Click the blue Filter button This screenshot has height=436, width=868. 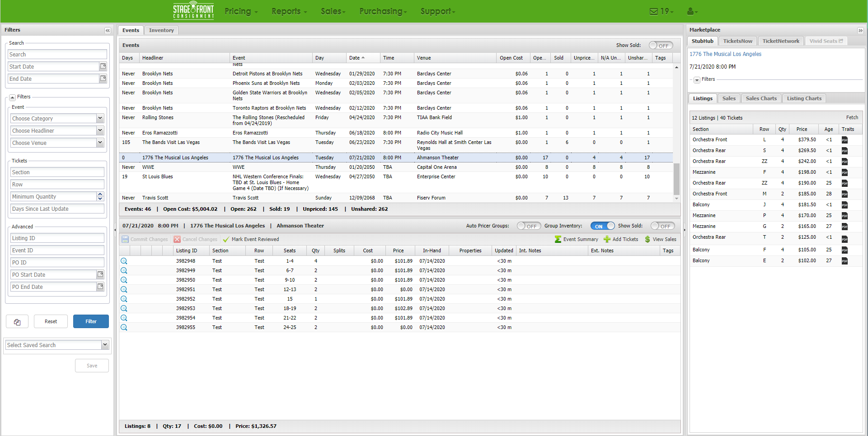click(91, 321)
